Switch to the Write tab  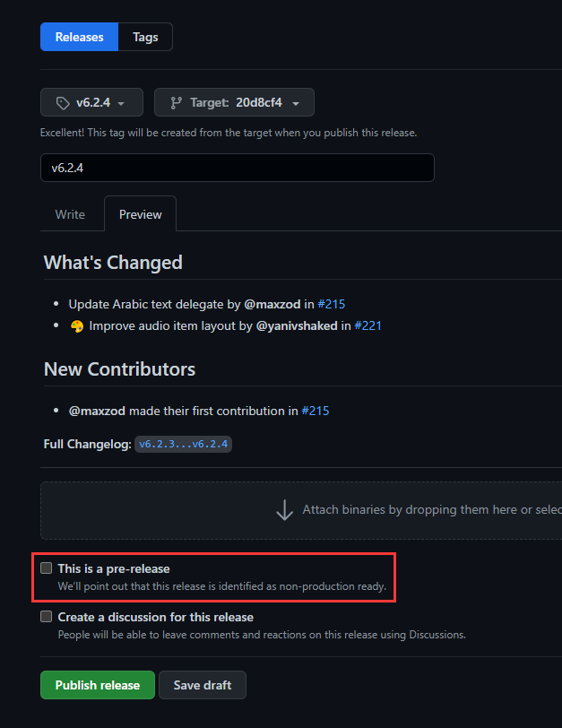coord(70,214)
